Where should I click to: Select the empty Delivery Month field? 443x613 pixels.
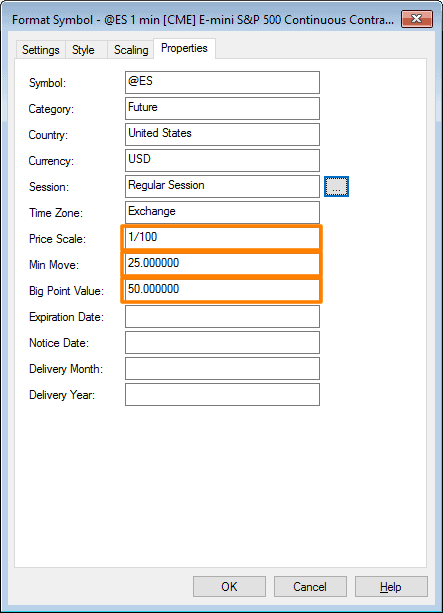(x=222, y=368)
